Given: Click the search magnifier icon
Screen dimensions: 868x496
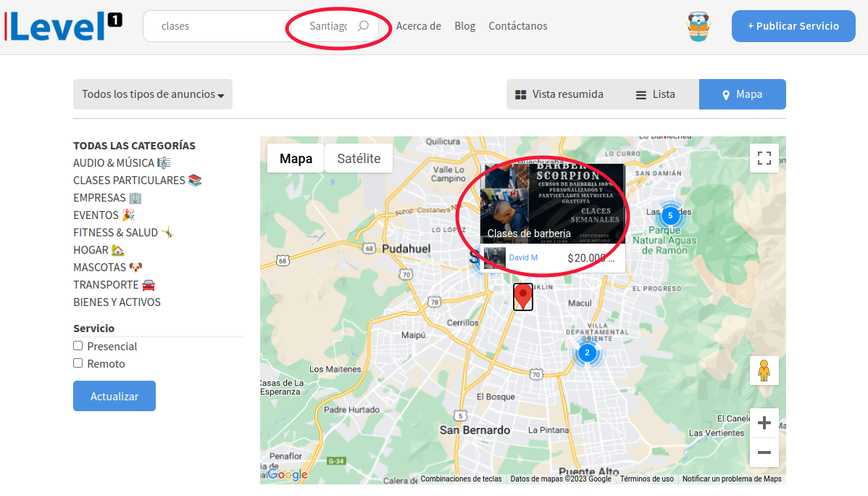Looking at the screenshot, I should pos(363,26).
